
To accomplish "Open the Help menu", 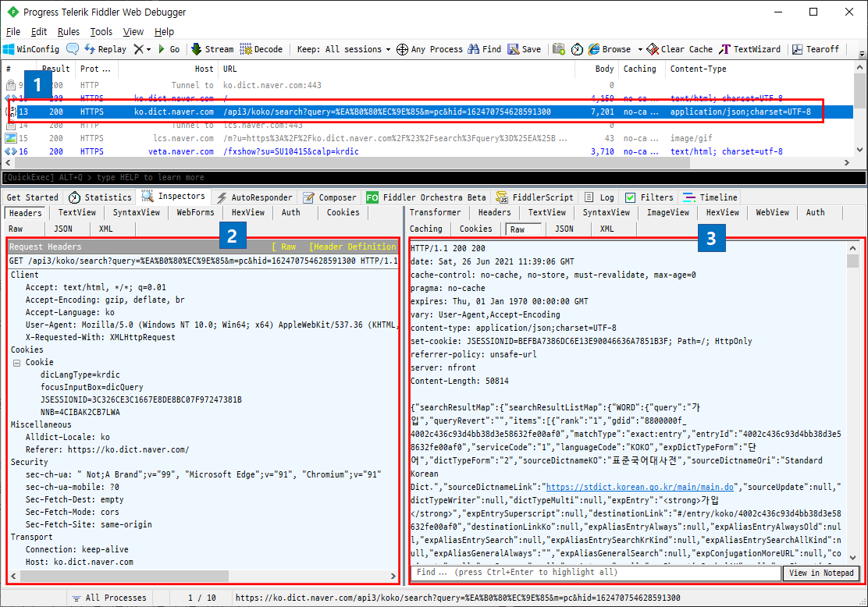I will pyautogui.click(x=164, y=31).
